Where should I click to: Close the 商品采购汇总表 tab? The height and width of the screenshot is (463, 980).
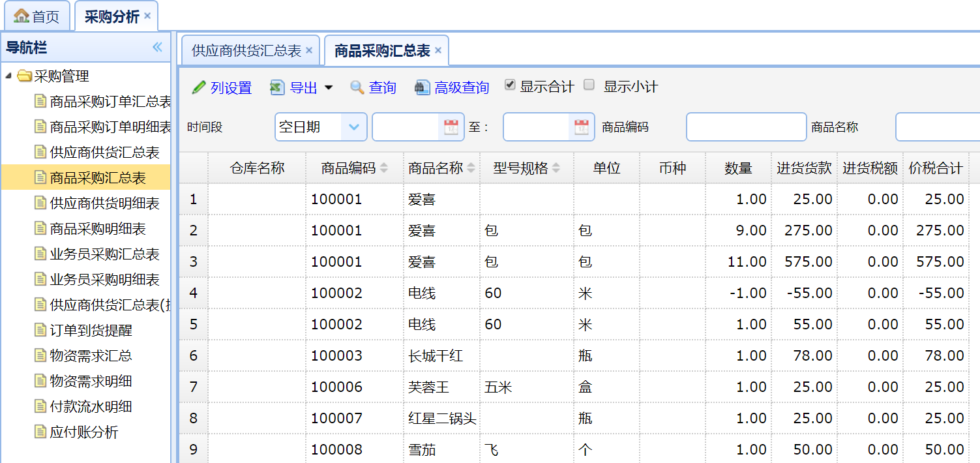pyautogui.click(x=438, y=50)
